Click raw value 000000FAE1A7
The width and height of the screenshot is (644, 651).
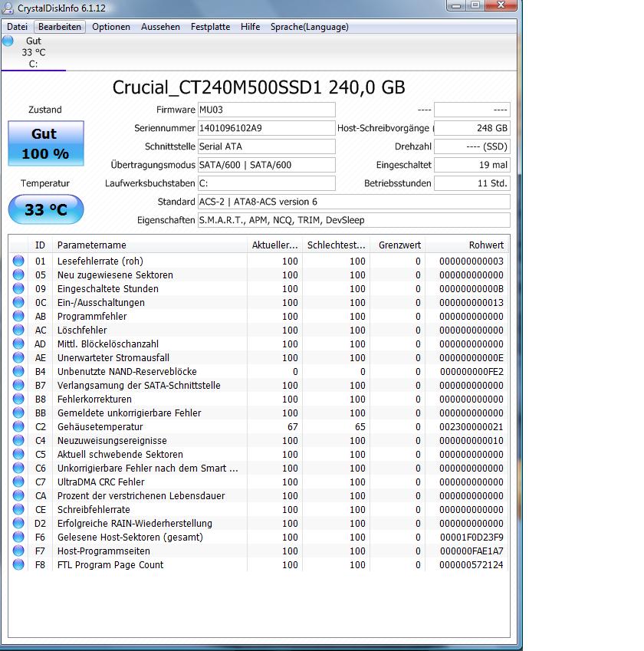(x=472, y=551)
